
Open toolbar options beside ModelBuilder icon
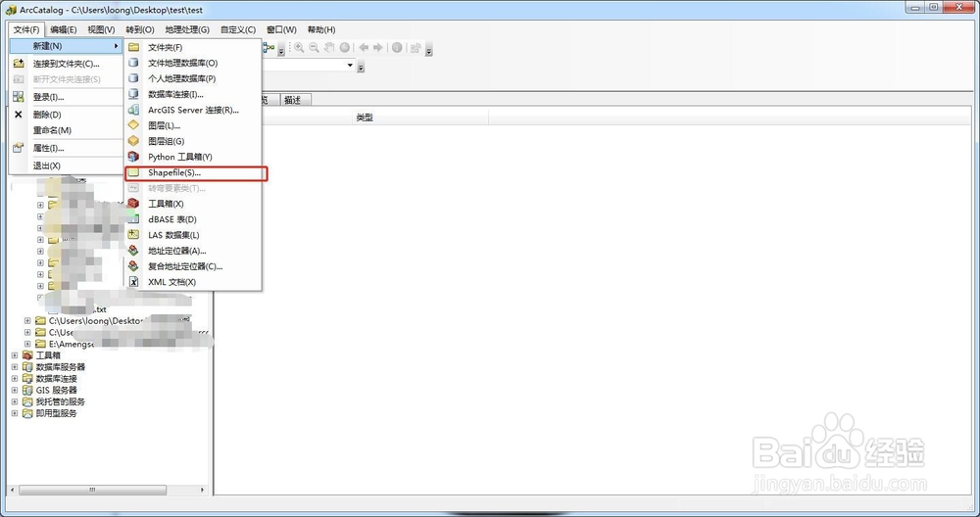coord(281,49)
